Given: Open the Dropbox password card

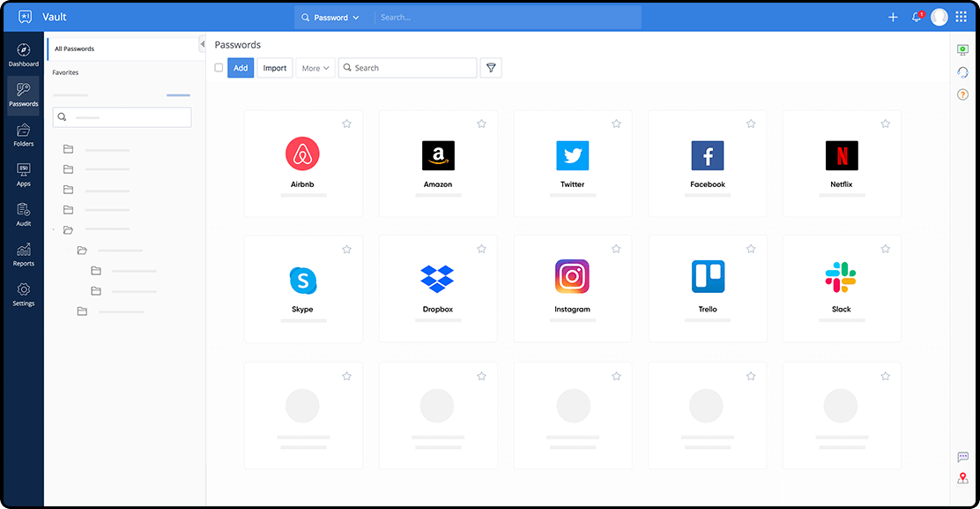Looking at the screenshot, I should 438,288.
